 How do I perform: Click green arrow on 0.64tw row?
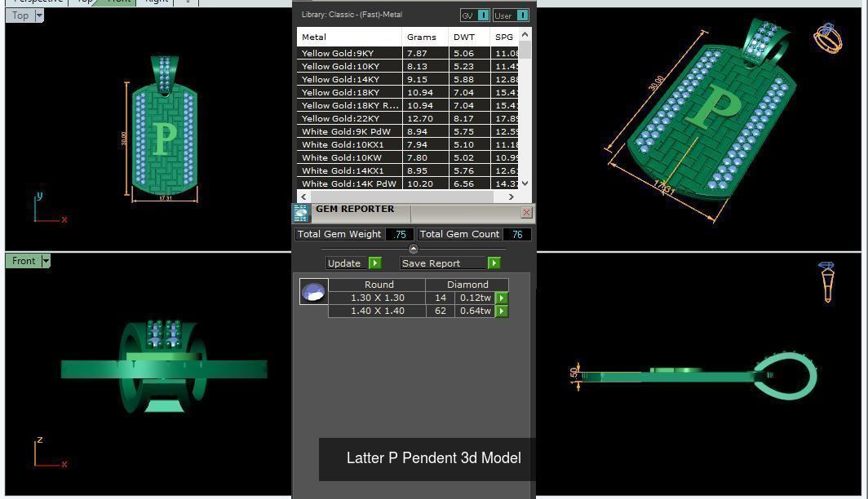point(502,311)
